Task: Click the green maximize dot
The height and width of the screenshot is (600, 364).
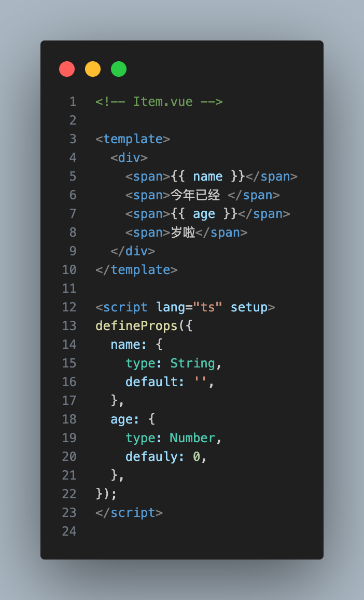Action: [x=119, y=69]
